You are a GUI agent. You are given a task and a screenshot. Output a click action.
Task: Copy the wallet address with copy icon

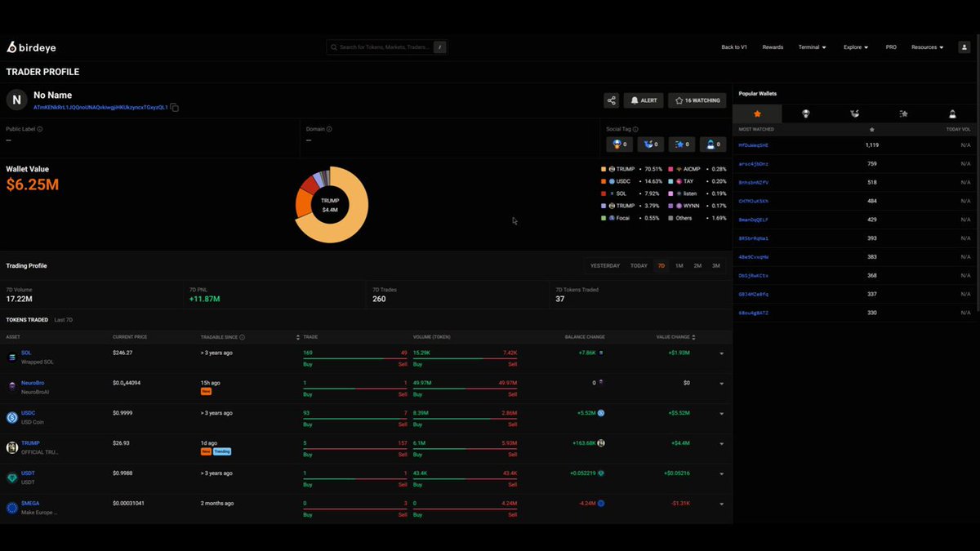(x=175, y=108)
